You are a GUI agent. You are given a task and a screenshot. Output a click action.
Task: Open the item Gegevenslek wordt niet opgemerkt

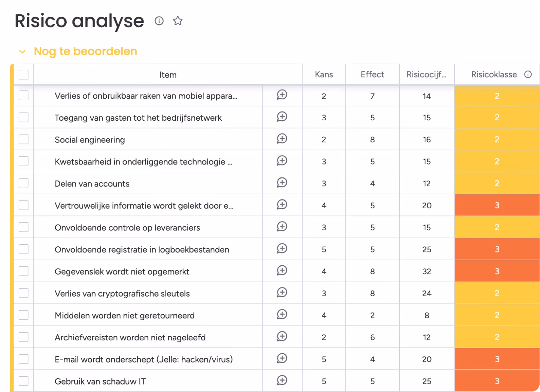[x=122, y=272]
